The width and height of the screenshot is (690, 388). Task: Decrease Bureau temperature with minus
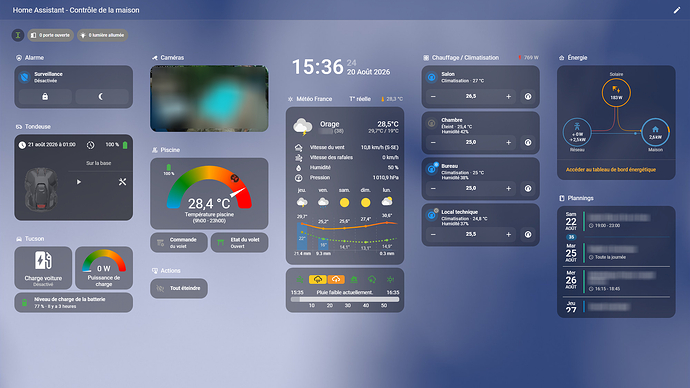point(433,188)
